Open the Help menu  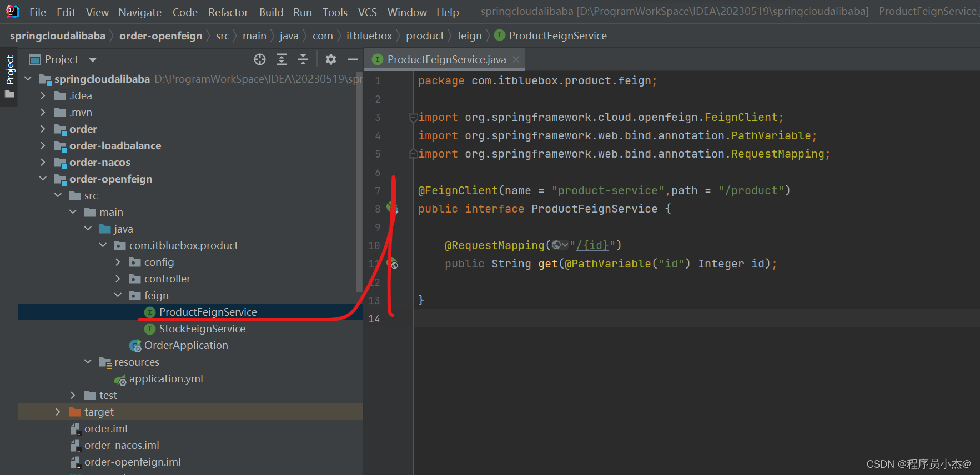point(448,12)
